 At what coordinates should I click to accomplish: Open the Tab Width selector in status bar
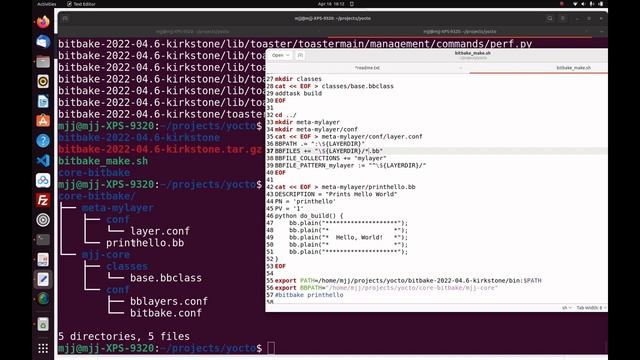pyautogui.click(x=591, y=308)
